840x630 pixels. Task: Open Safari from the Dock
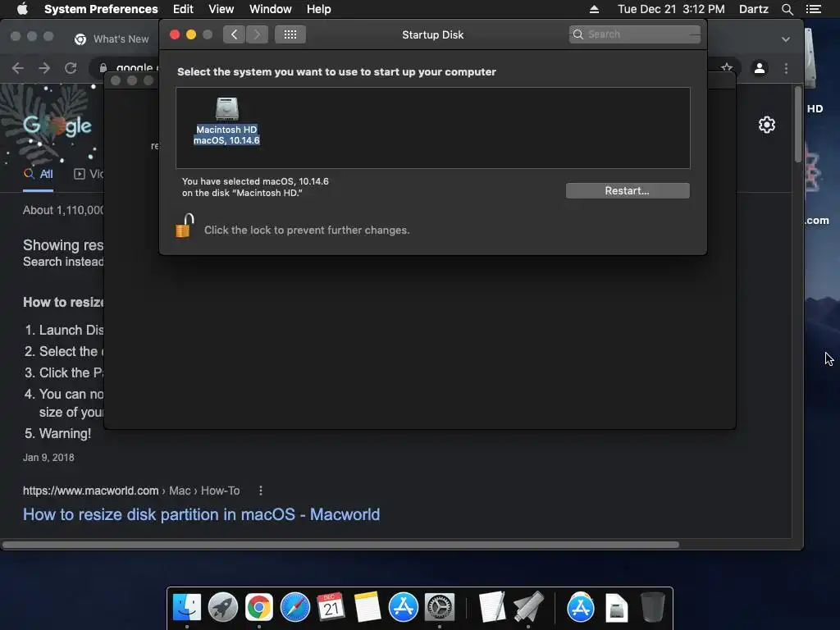click(295, 607)
